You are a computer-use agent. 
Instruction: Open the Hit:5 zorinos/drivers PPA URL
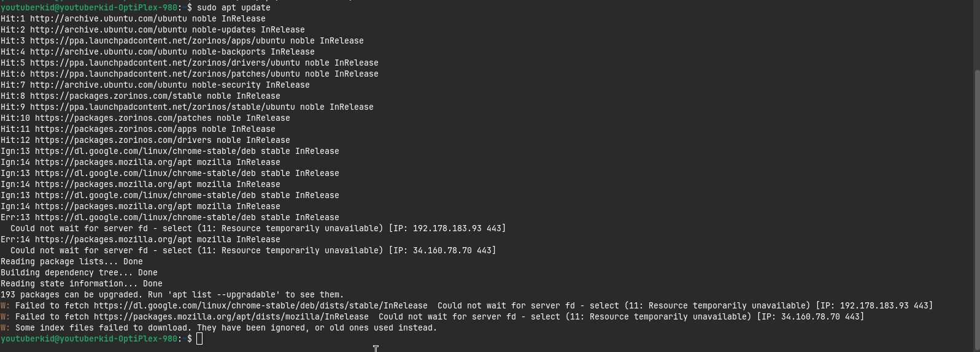coord(165,63)
